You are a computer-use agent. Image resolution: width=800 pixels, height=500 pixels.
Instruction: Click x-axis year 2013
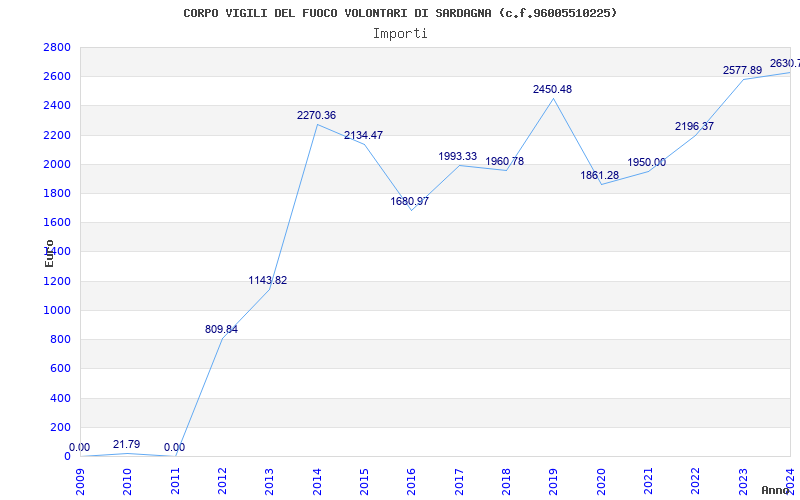270,482
